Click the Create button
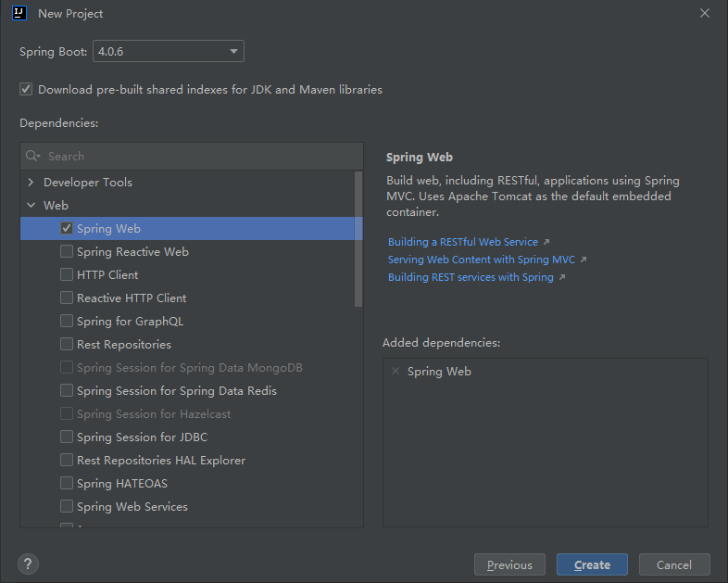728x583 pixels. click(x=592, y=564)
